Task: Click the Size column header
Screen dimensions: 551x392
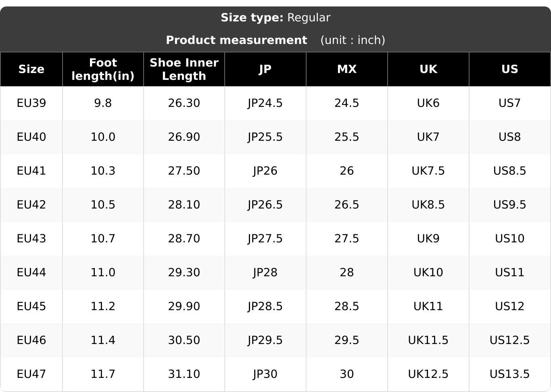Action: [31, 69]
